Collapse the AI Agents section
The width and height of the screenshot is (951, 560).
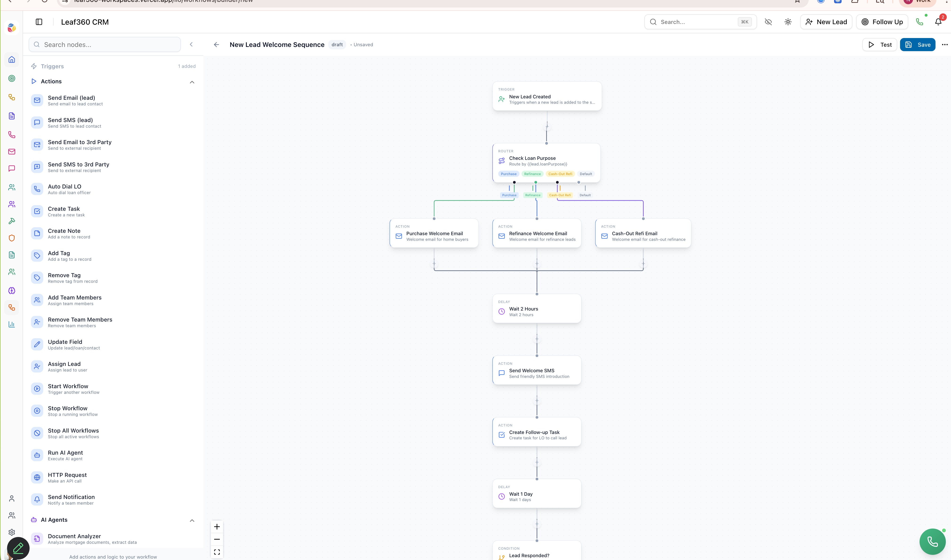[192, 520]
